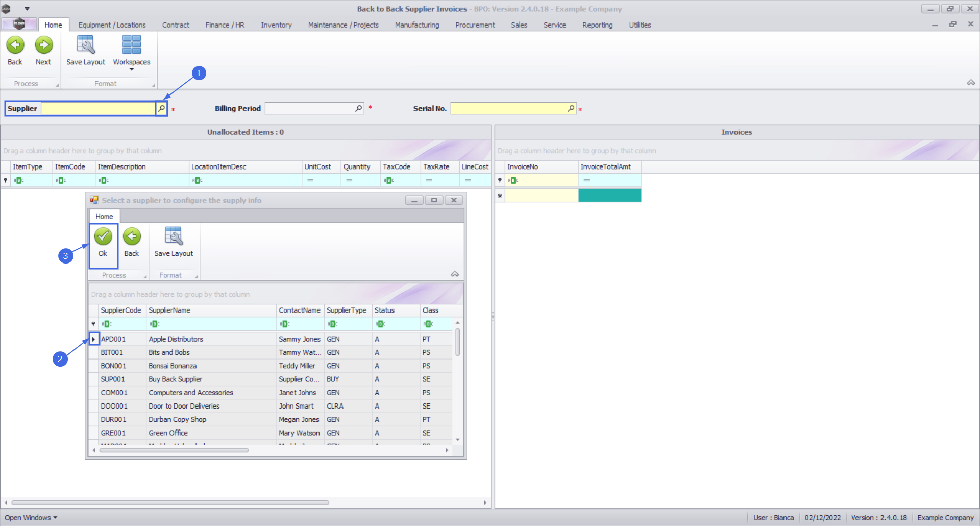980x526 pixels.
Task: Click the Billing Period search magnifier
Action: pyautogui.click(x=358, y=108)
